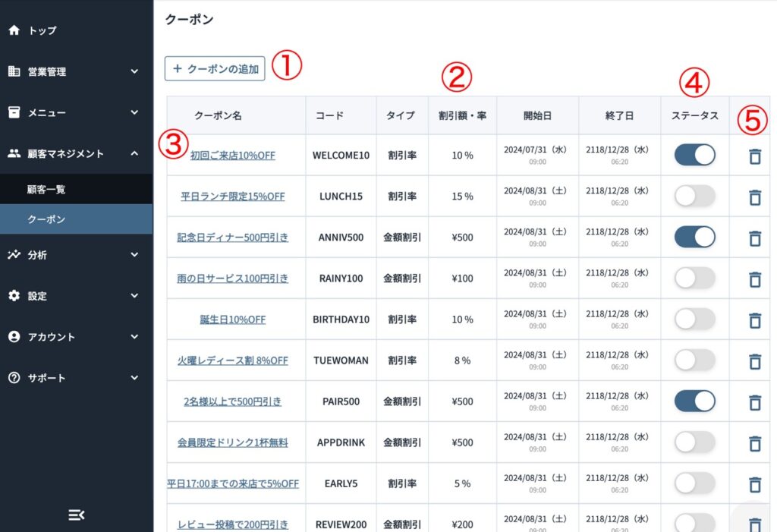Delete the WELCOME10 coupon via trash icon
The image size is (777, 532).
(754, 156)
